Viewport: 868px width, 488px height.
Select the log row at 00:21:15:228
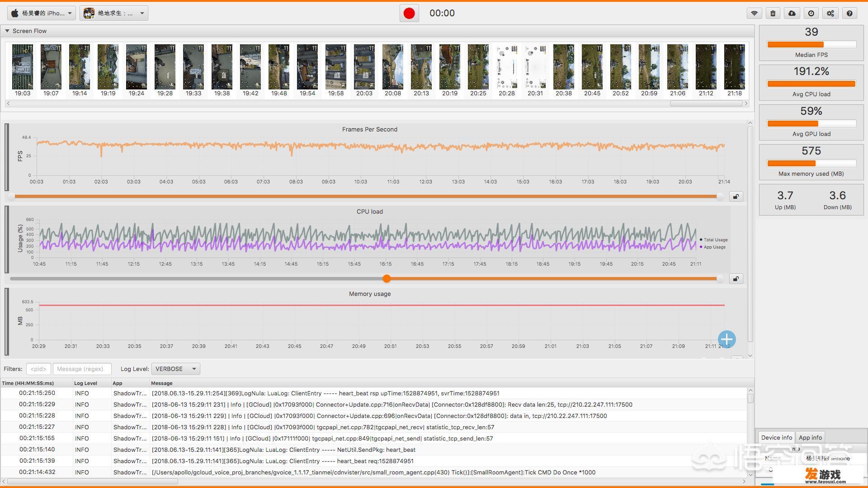pyautogui.click(x=373, y=416)
